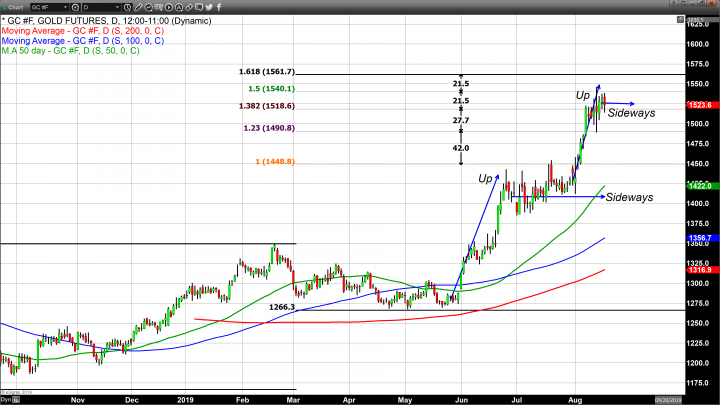Click the 42.0 measurement label
This screenshot has height=405, width=720.
pyautogui.click(x=461, y=148)
